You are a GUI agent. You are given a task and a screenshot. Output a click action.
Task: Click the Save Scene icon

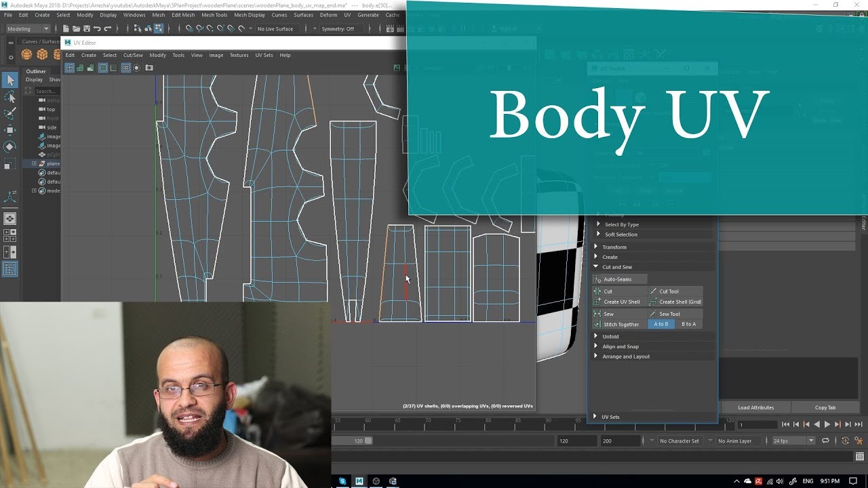point(86,28)
